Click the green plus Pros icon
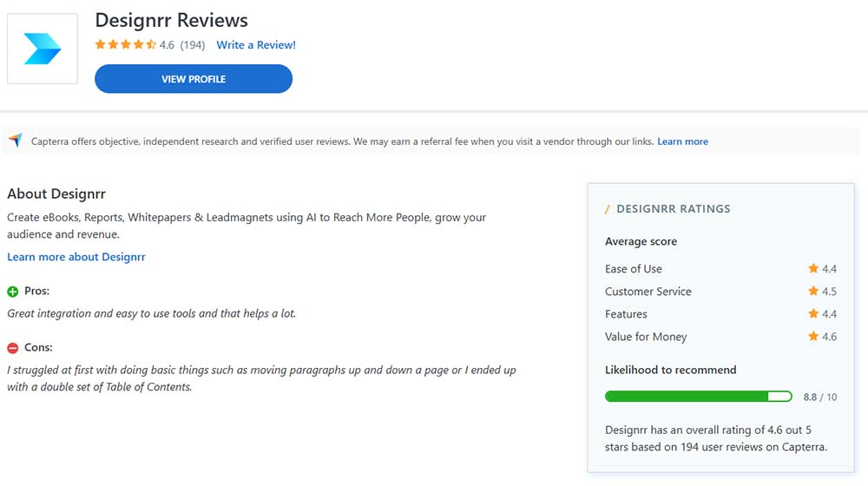 pyautogui.click(x=13, y=292)
